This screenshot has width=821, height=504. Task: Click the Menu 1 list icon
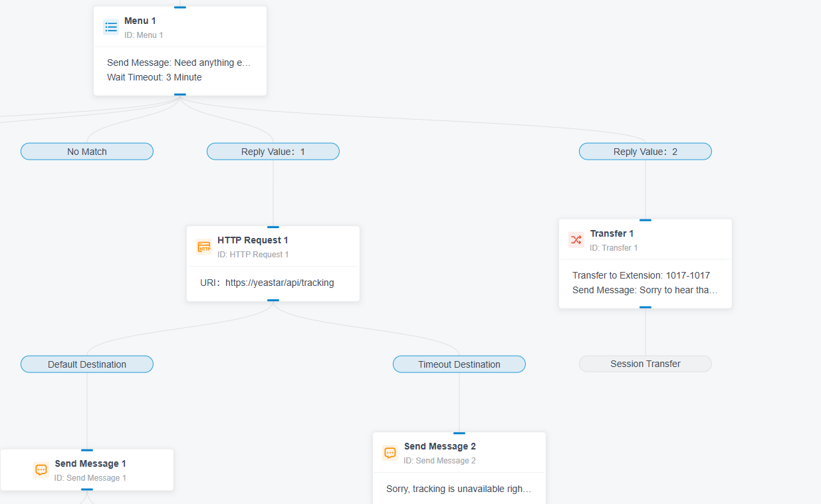pyautogui.click(x=111, y=27)
